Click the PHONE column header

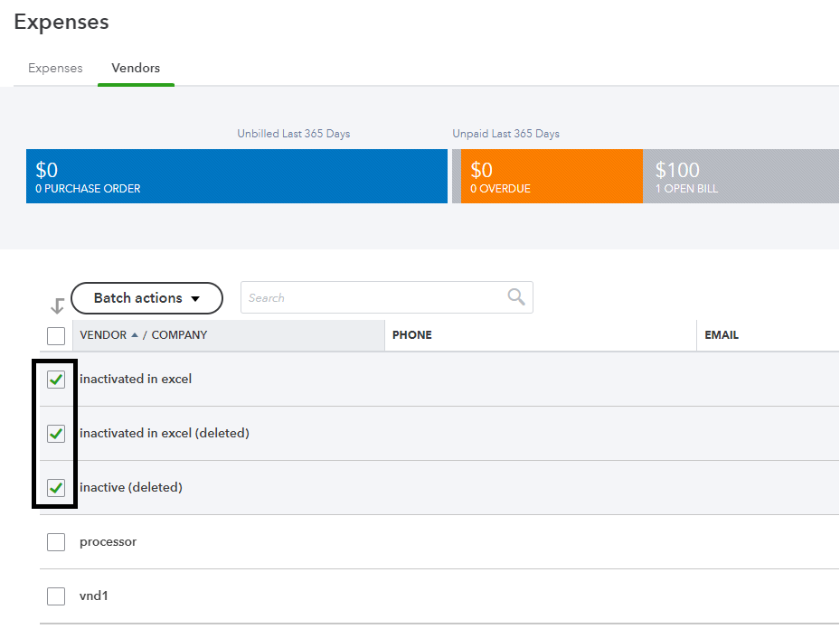[412, 335]
